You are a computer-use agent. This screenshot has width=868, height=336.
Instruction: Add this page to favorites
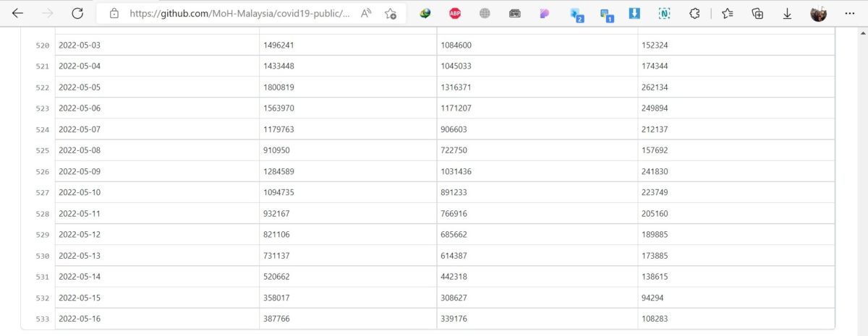tap(391, 13)
